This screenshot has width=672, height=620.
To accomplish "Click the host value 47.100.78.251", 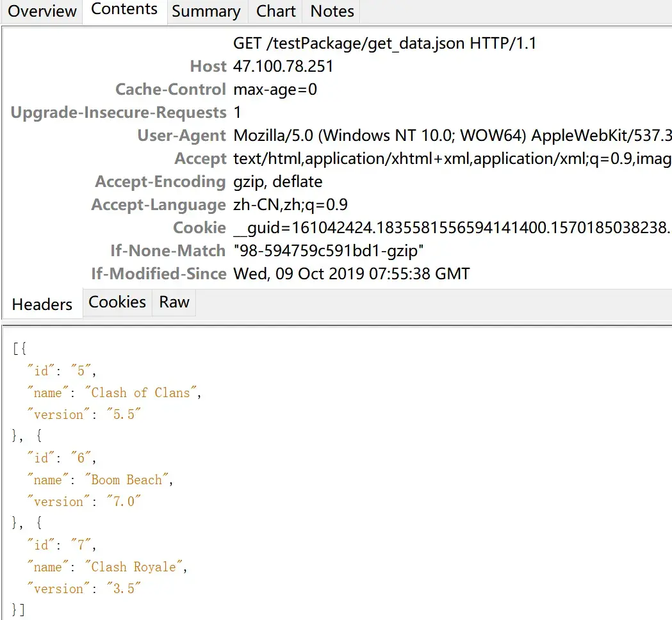I will [283, 67].
